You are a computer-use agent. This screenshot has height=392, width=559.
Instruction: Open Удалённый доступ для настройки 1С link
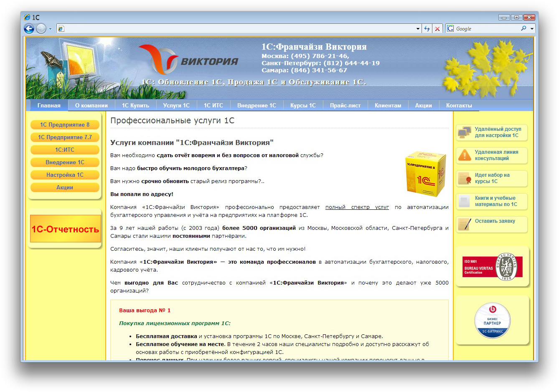pyautogui.click(x=498, y=132)
